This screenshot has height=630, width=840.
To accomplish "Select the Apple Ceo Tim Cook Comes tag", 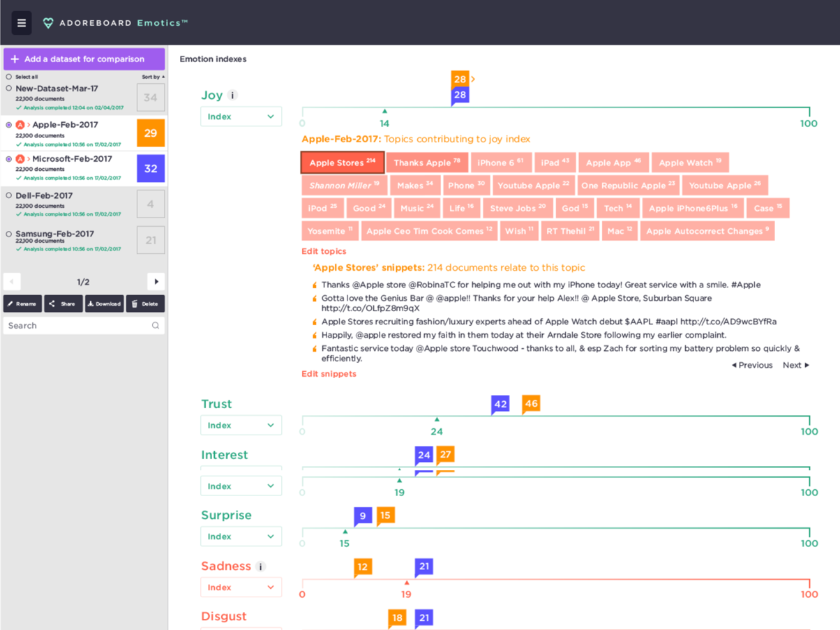I will point(430,231).
